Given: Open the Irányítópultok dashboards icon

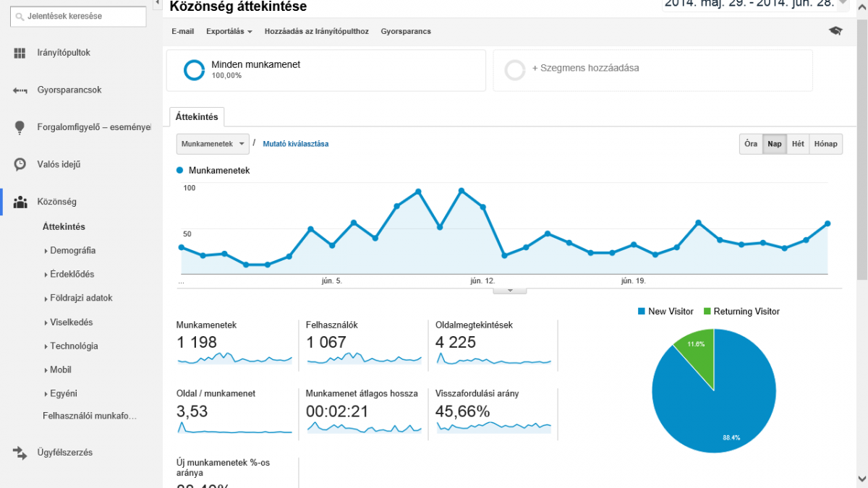Looking at the screenshot, I should [20, 53].
